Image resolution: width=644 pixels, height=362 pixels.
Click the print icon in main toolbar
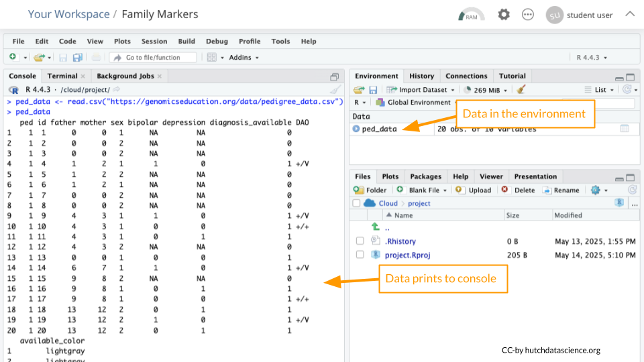click(96, 58)
